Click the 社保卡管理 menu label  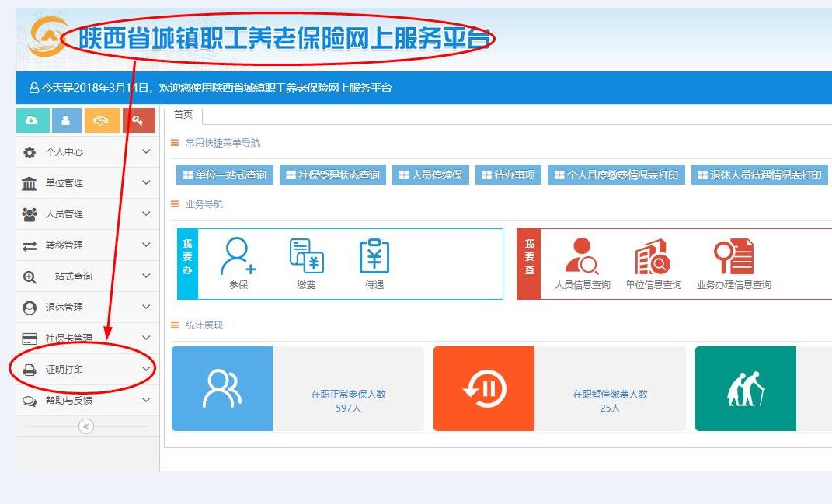coord(69,338)
